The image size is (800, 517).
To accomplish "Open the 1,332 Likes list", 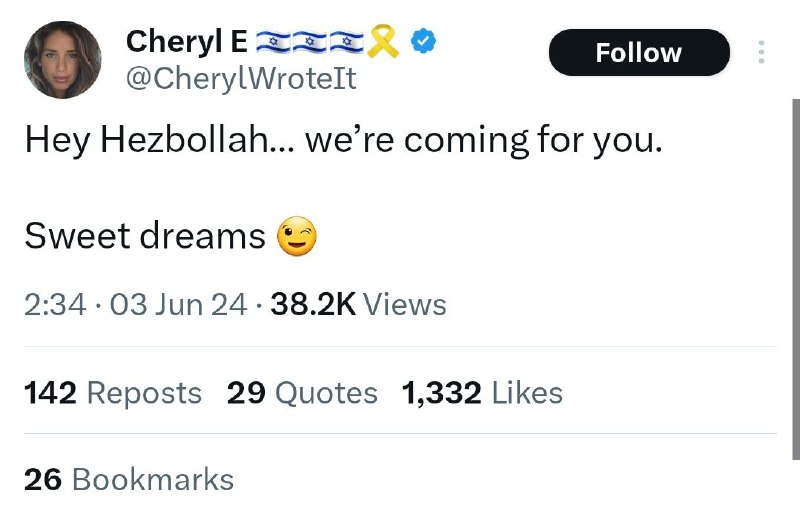I will pos(482,393).
